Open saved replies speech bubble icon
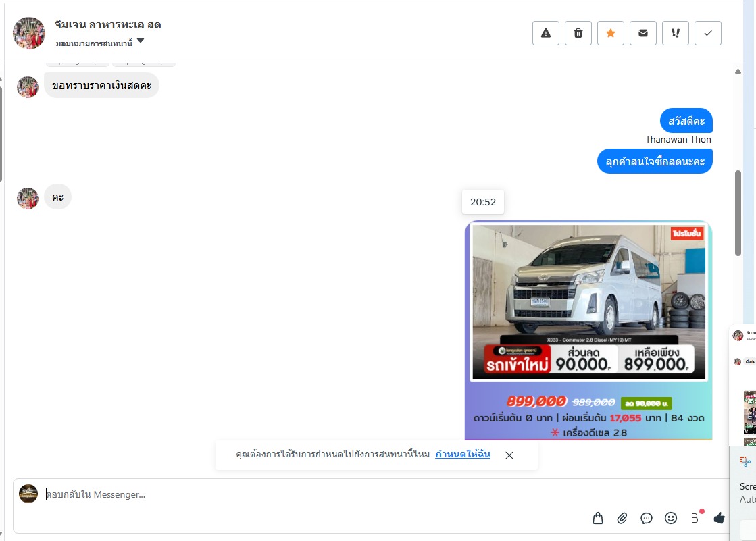This screenshot has width=756, height=541. [x=647, y=518]
